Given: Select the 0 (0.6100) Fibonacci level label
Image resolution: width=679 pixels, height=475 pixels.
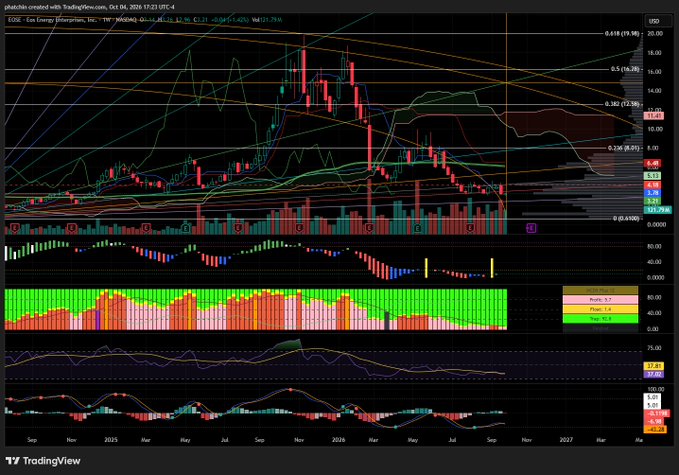Looking at the screenshot, I should 626,219.
